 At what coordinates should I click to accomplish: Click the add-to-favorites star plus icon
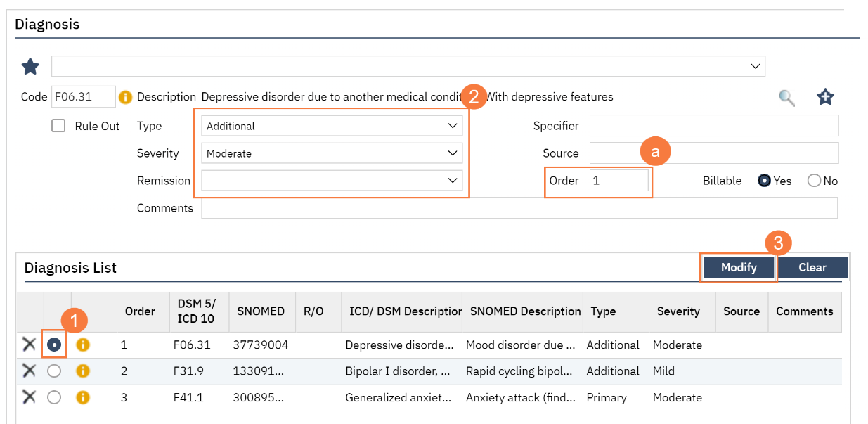coord(825,97)
